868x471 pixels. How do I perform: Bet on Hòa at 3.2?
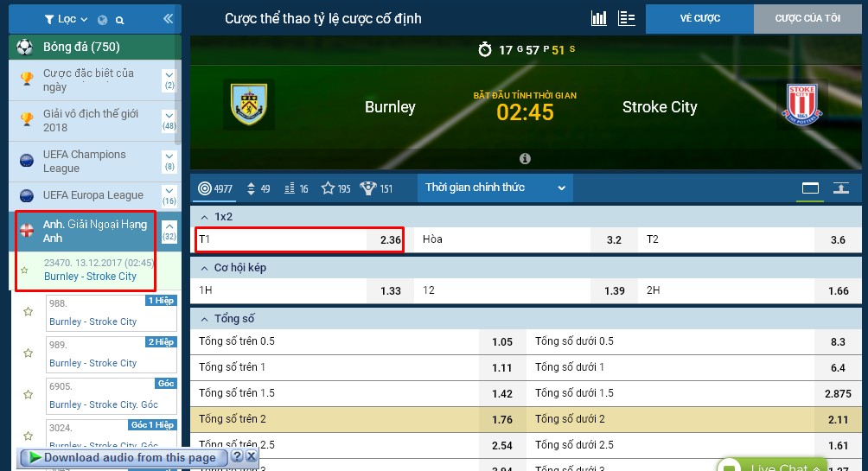[526, 239]
